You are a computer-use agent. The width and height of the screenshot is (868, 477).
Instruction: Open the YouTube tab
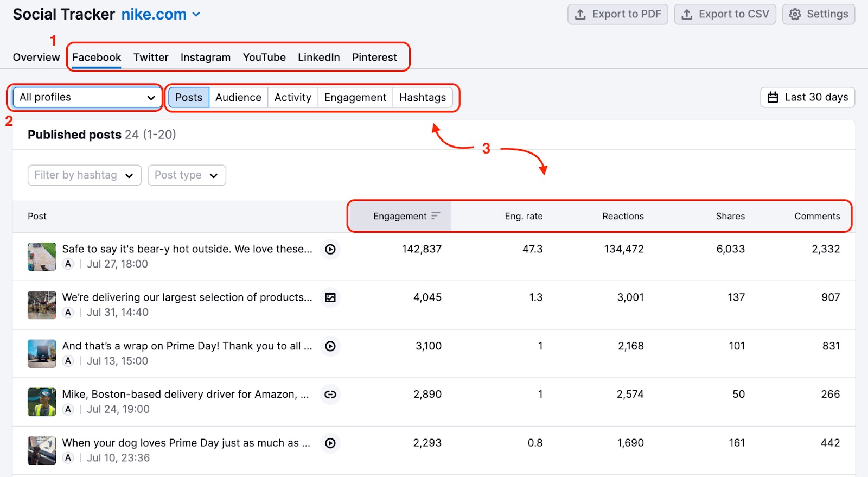click(x=264, y=57)
